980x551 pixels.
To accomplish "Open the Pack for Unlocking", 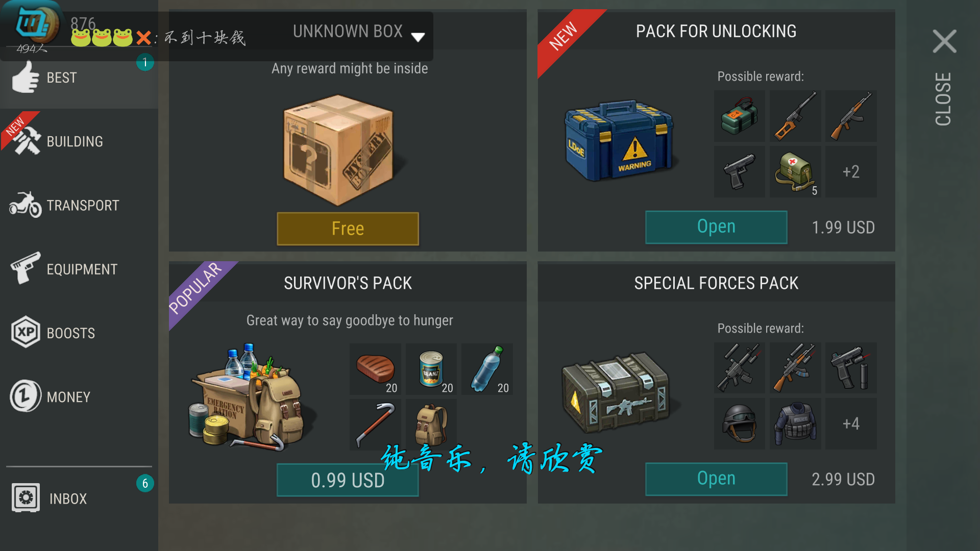I will [716, 227].
